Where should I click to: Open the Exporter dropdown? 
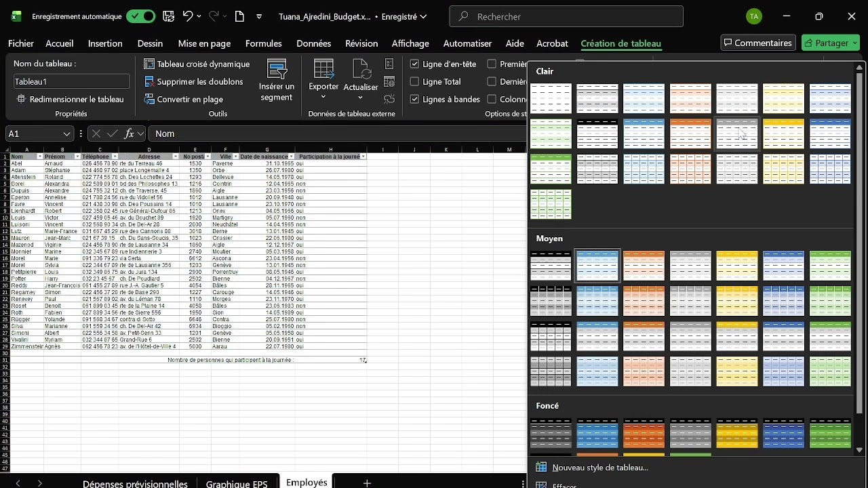pos(323,97)
